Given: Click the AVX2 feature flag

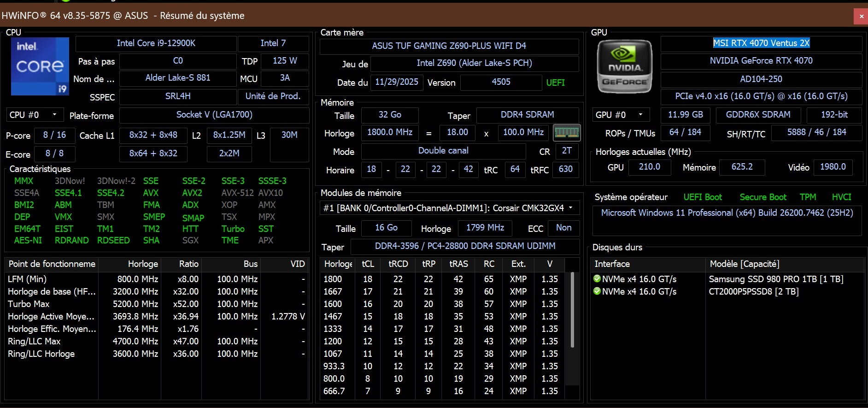Looking at the screenshot, I should click(192, 193).
